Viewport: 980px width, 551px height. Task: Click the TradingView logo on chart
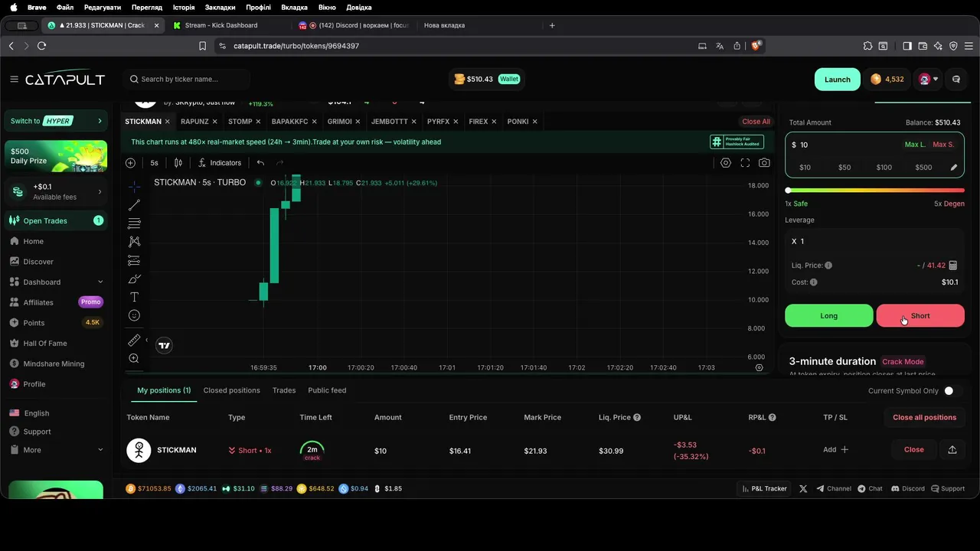(164, 346)
